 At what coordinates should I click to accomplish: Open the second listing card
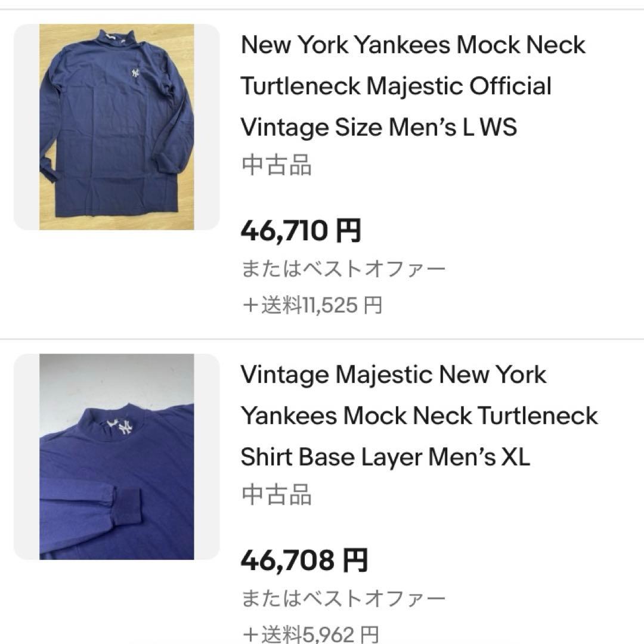[x=322, y=495]
